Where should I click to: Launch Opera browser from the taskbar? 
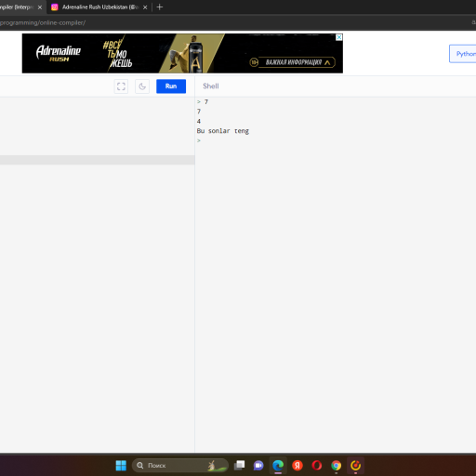pos(317,465)
